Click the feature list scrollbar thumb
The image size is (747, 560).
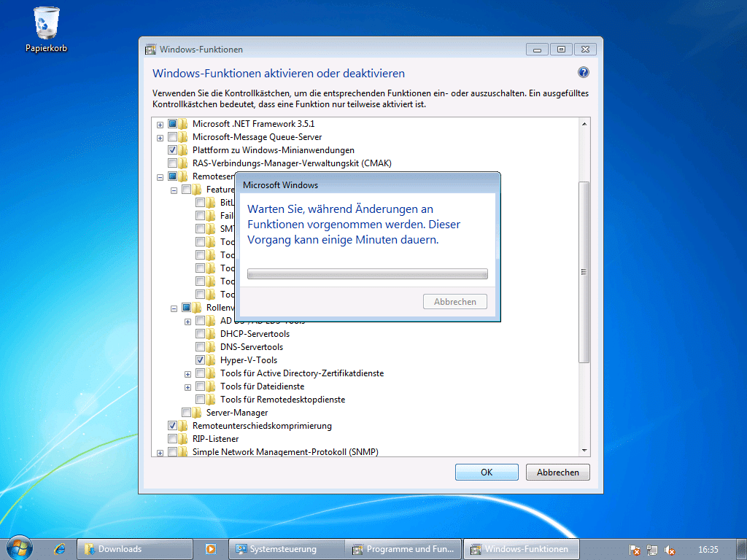point(584,272)
